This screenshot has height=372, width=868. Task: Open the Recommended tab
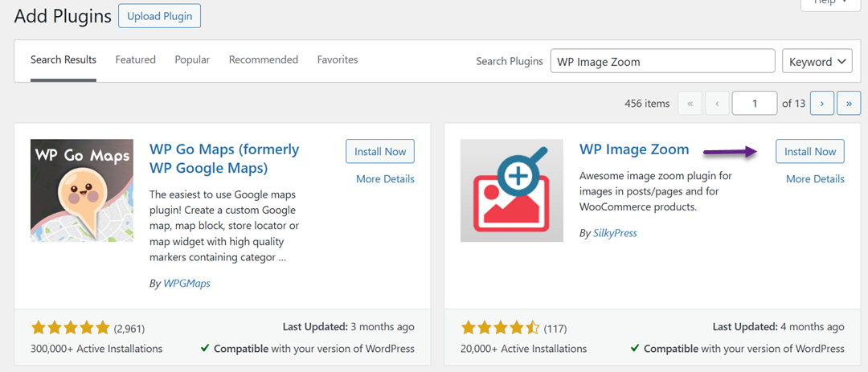point(263,60)
